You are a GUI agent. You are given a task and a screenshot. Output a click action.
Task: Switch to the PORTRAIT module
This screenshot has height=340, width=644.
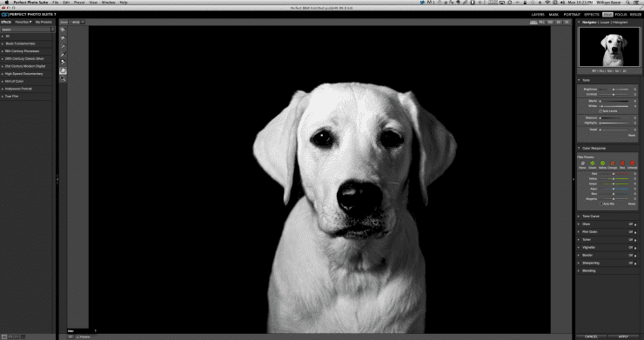(x=572, y=15)
